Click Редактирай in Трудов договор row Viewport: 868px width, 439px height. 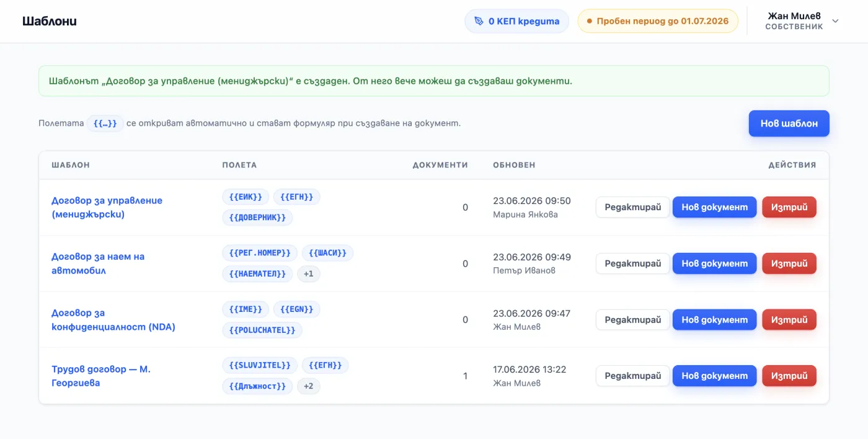[x=632, y=376]
